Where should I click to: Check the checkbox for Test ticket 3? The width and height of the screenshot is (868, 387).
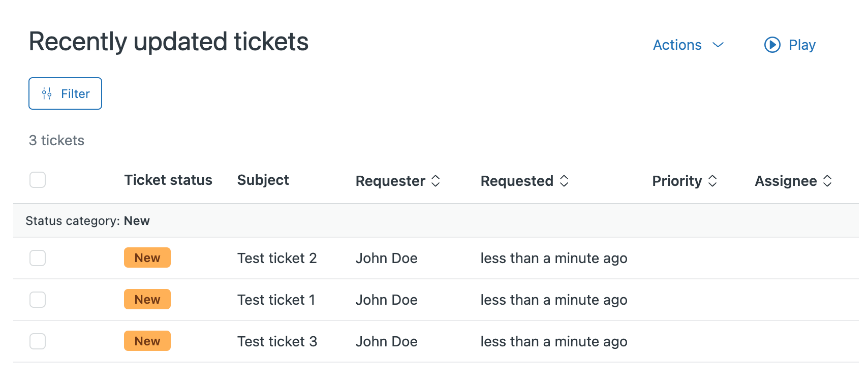[38, 341]
